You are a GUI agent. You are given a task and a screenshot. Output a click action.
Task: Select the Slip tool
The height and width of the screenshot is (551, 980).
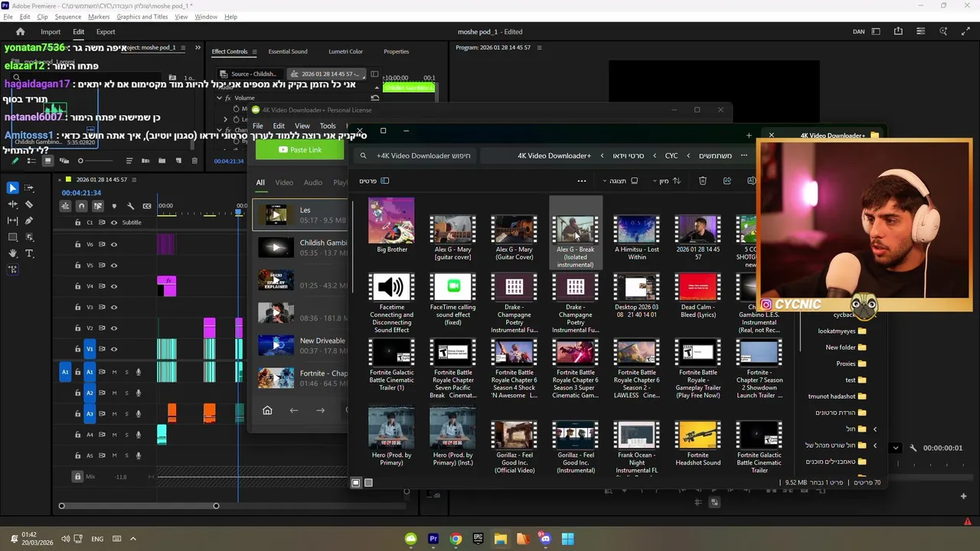pos(12,220)
